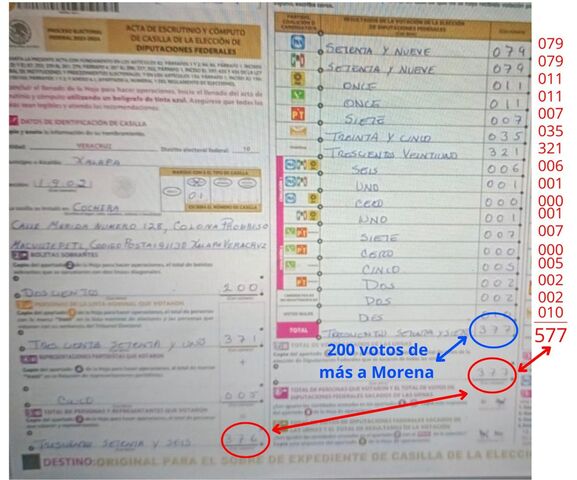Click the red PT party logo
This screenshot has width=577, height=480.
pos(298,114)
